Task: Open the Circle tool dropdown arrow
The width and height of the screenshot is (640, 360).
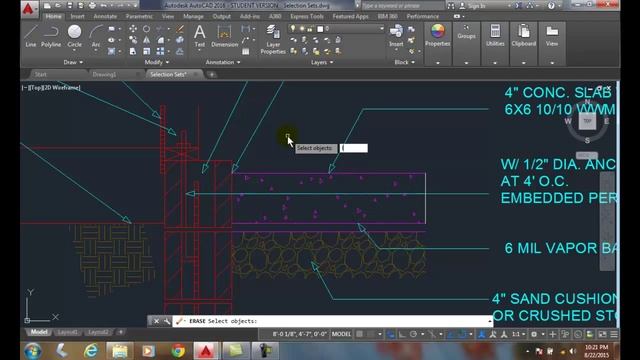Action: click(74, 50)
